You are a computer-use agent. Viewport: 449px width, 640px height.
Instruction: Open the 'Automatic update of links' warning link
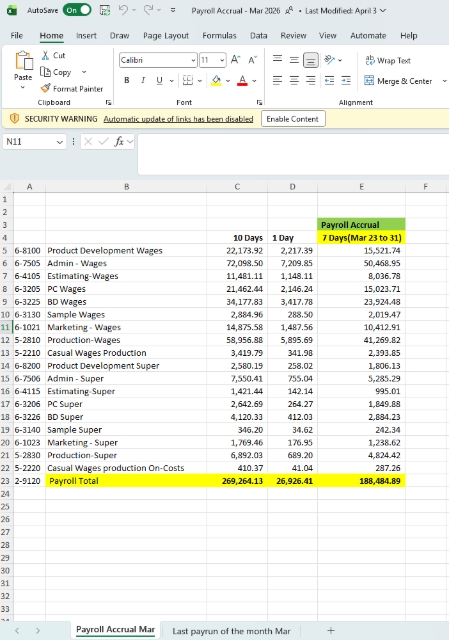(x=178, y=119)
